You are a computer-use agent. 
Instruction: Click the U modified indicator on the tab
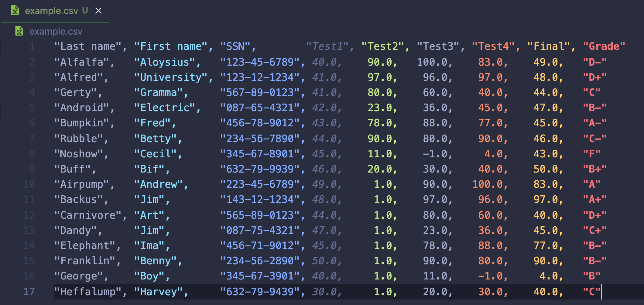coord(84,11)
